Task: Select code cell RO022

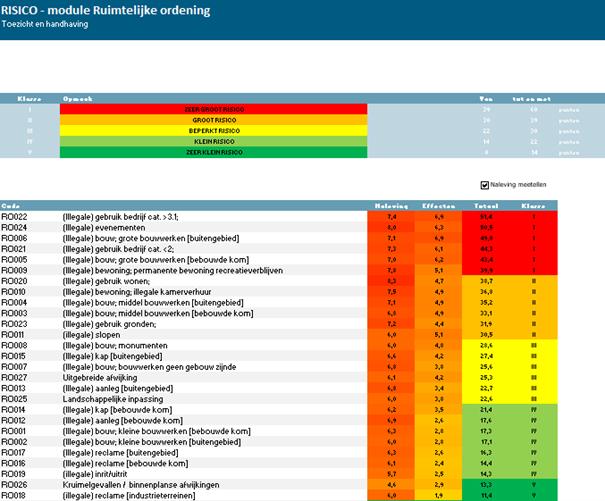Action: click(15, 216)
